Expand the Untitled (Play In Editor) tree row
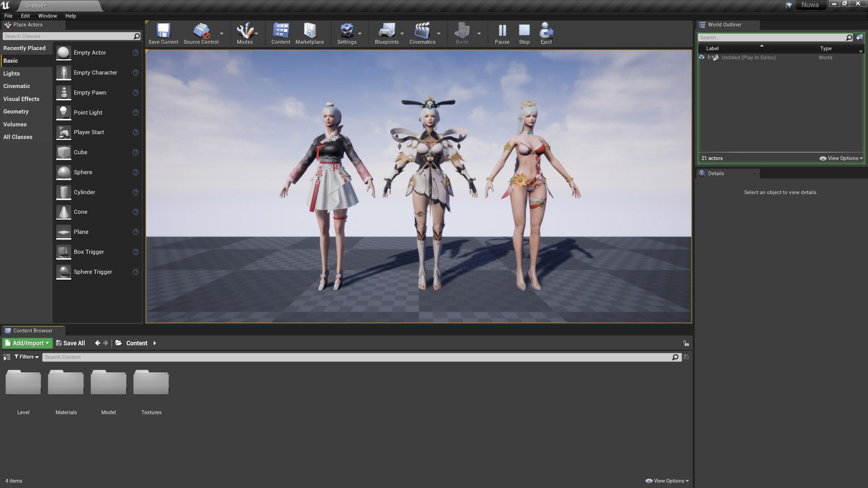 [709, 57]
